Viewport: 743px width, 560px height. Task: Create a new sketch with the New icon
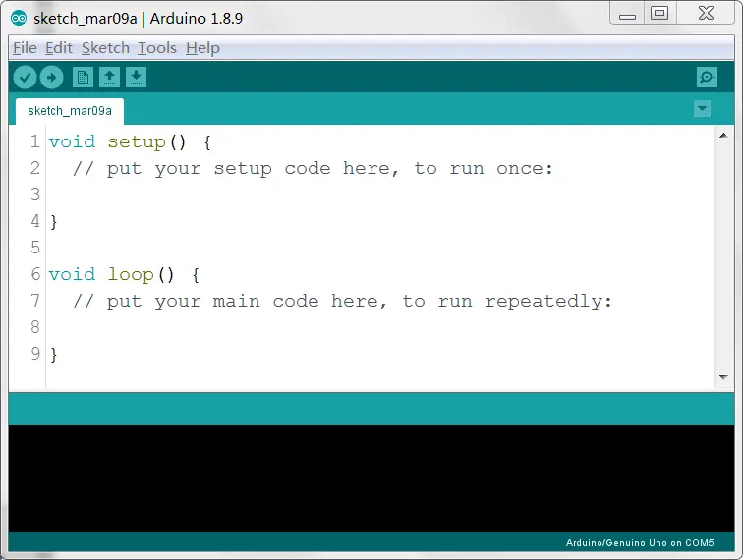[x=83, y=78]
